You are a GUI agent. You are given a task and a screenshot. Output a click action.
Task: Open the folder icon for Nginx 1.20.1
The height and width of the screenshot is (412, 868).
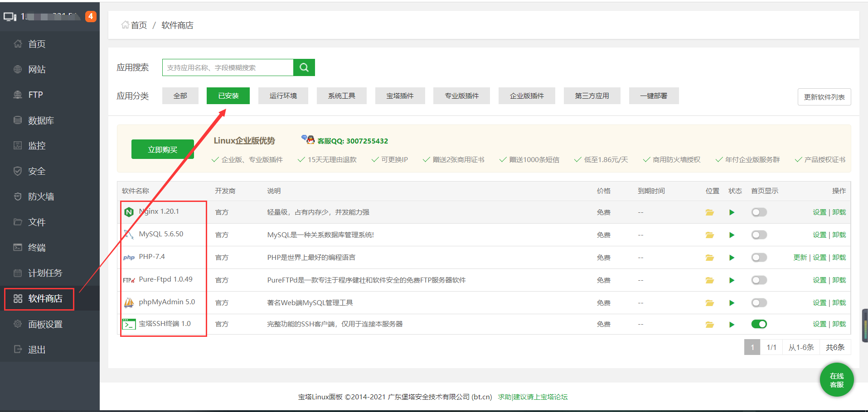point(709,212)
